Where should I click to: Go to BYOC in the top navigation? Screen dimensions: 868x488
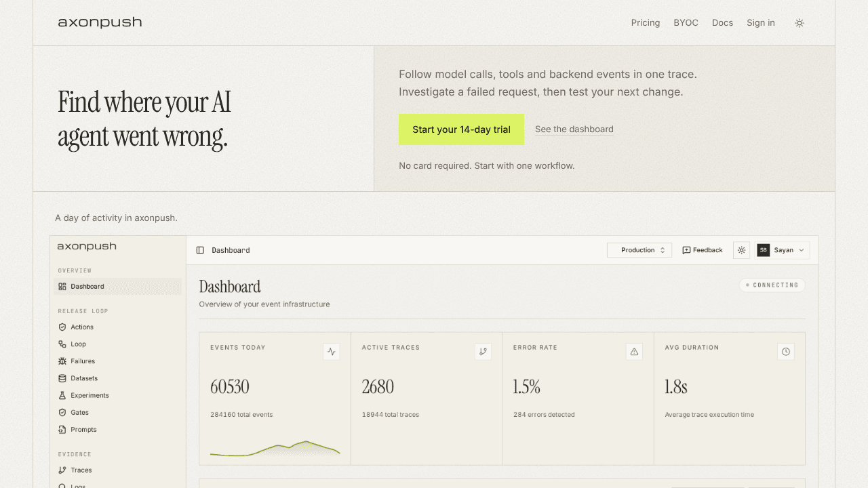pyautogui.click(x=686, y=23)
